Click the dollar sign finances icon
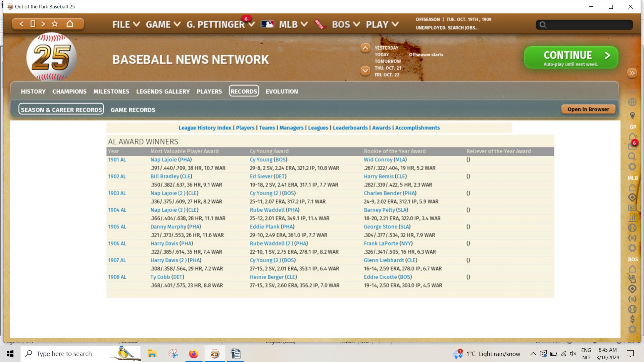The width and height of the screenshot is (644, 362). tap(632, 319)
